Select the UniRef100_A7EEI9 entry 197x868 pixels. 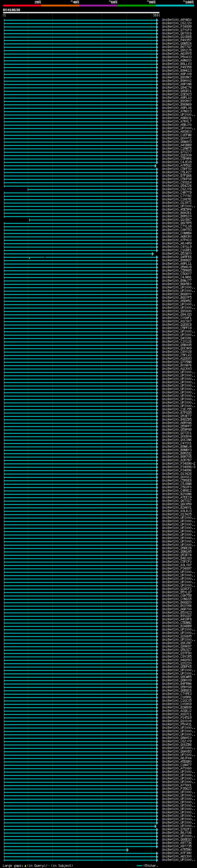[x=176, y=498]
